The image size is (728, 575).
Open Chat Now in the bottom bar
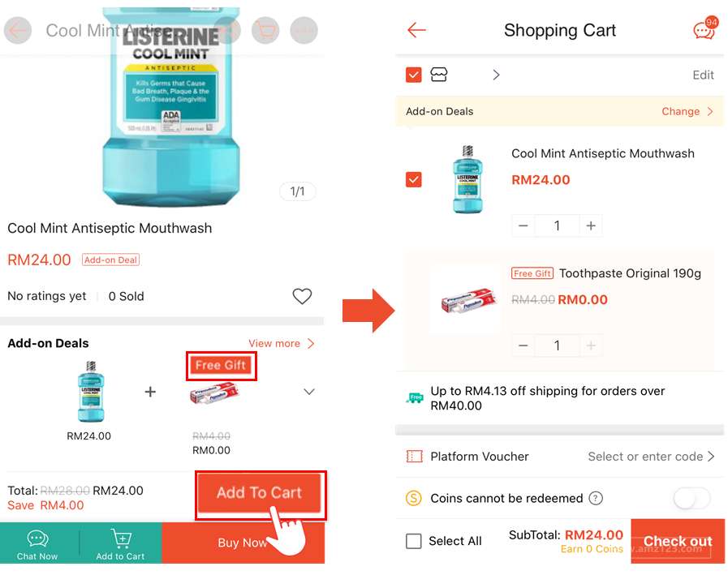[x=37, y=544]
